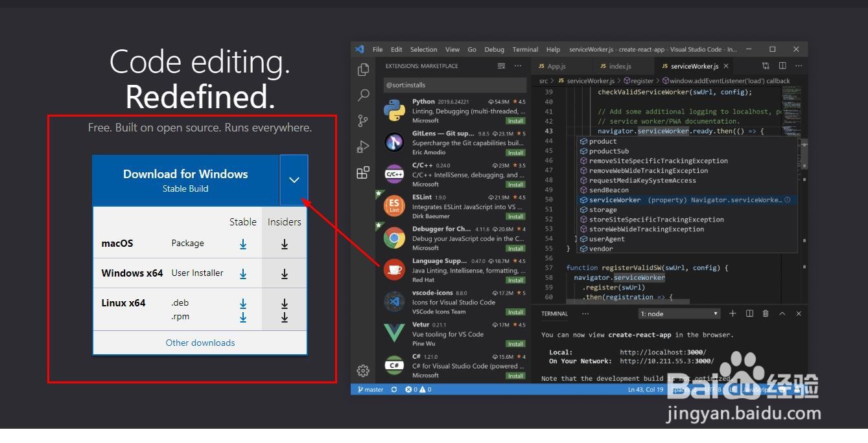Open the errors and warnings status indicator
The width and height of the screenshot is (868, 443).
pos(418,389)
